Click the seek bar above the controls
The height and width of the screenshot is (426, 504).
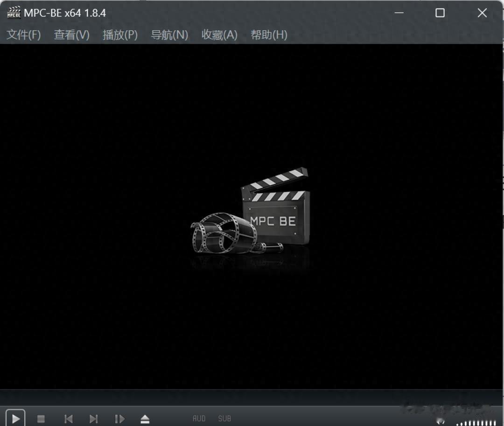(x=252, y=398)
